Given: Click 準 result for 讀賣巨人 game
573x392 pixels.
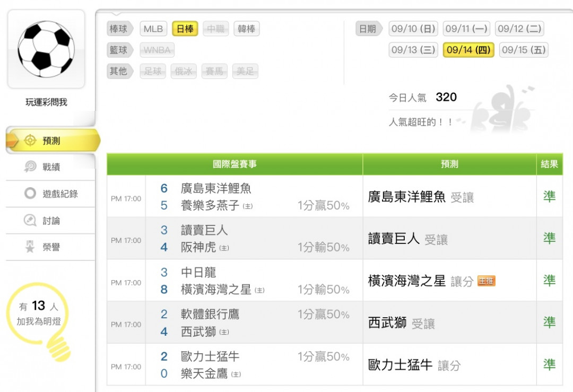Looking at the screenshot, I should pyautogui.click(x=550, y=238).
